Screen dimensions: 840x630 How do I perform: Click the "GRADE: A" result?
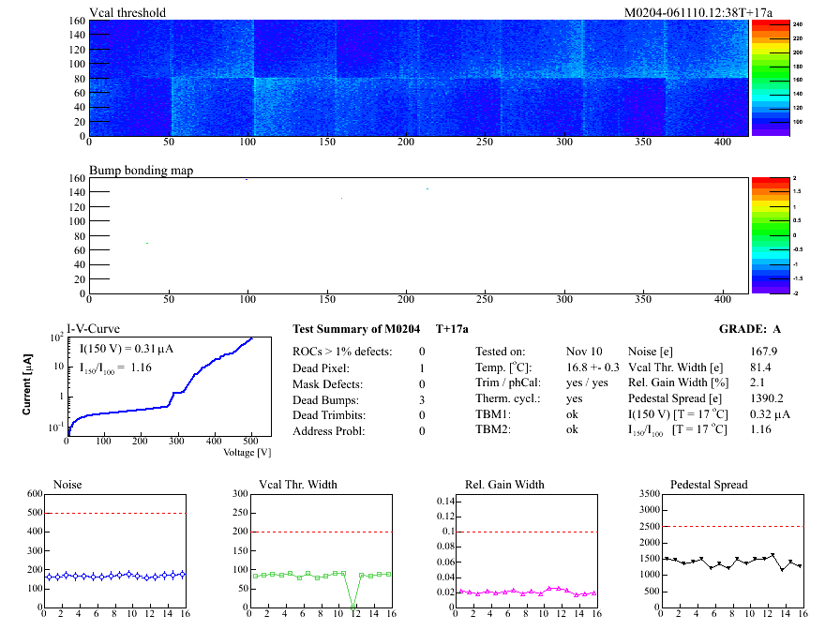[x=750, y=329]
